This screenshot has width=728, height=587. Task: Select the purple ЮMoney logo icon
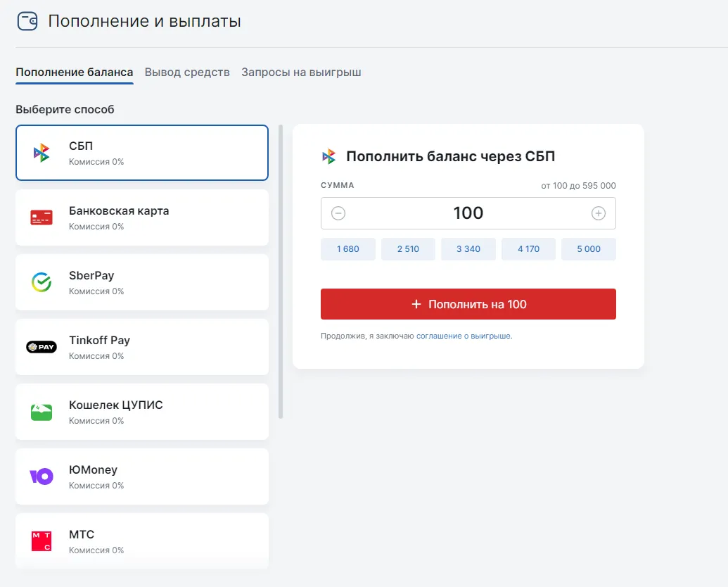point(41,476)
